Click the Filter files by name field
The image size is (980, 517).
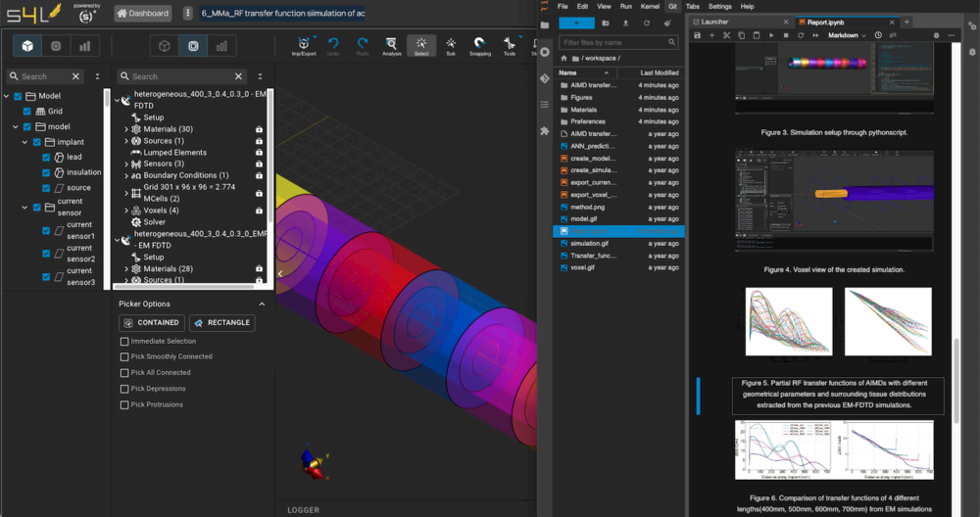pos(608,43)
